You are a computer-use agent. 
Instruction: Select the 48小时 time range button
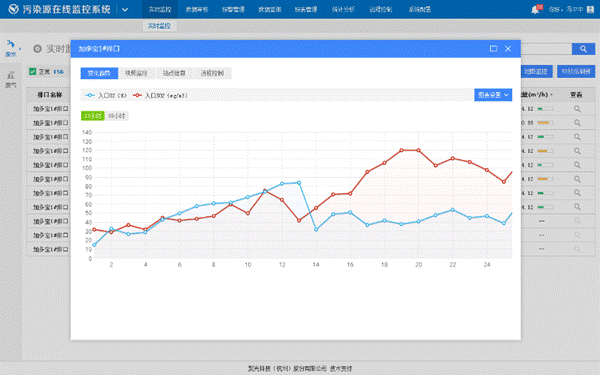pos(117,116)
